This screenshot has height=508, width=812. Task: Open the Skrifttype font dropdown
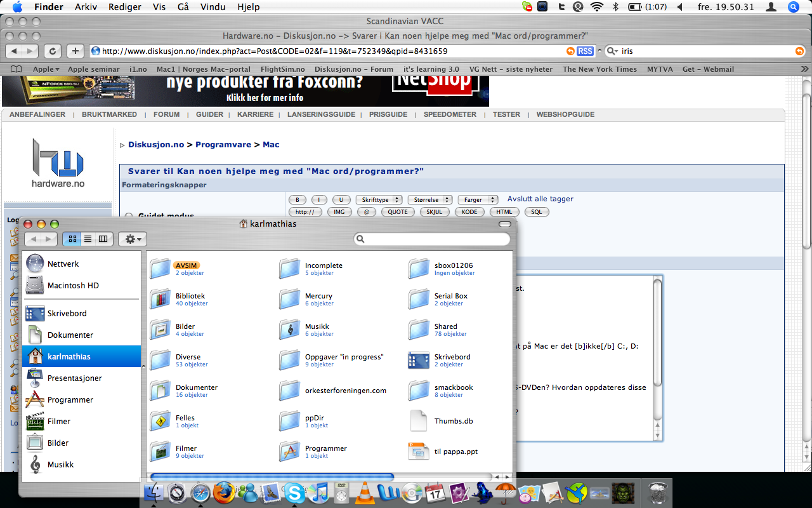(x=379, y=199)
